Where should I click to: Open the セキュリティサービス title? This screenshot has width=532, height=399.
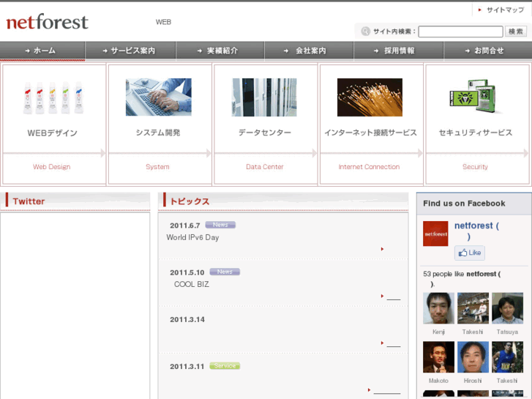click(x=476, y=133)
